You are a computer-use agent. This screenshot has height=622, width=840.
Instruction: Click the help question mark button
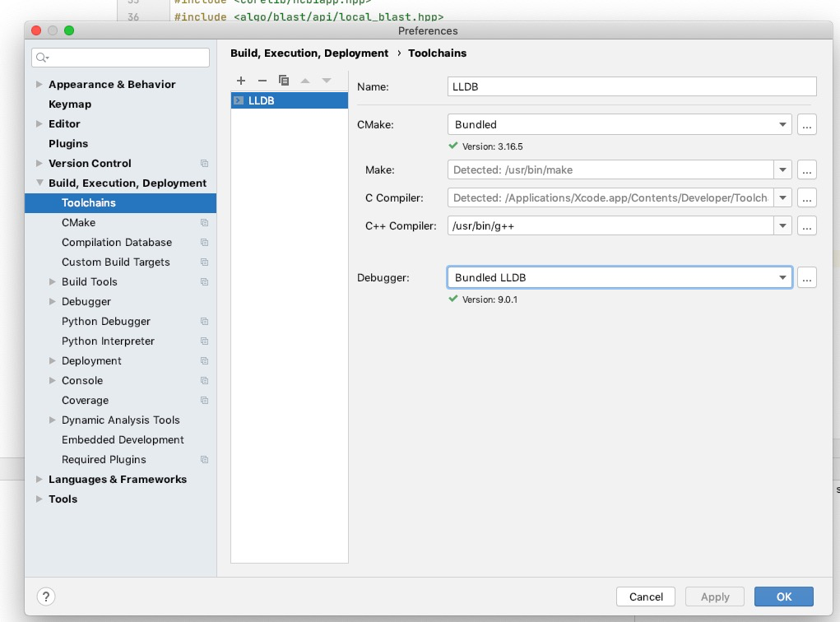click(46, 596)
